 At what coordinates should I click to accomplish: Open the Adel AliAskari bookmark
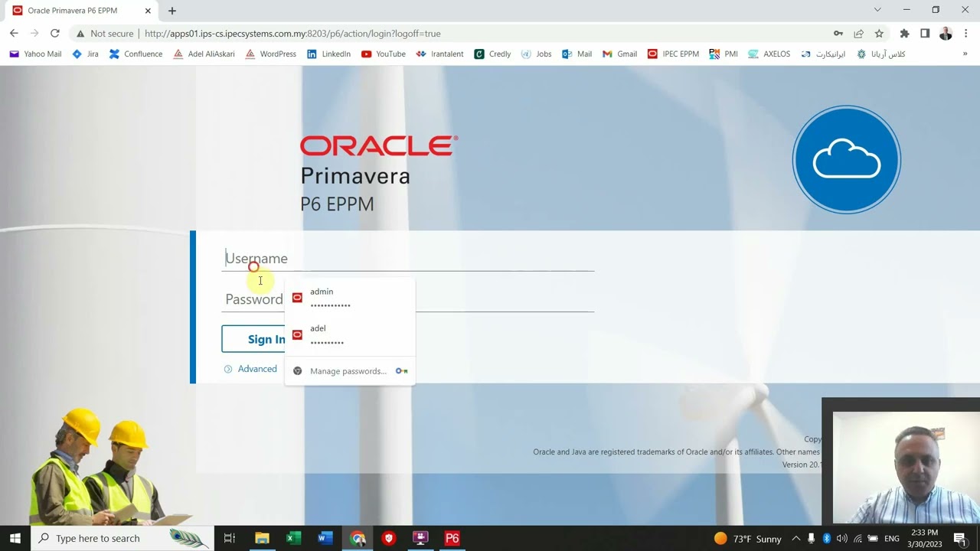(x=204, y=54)
